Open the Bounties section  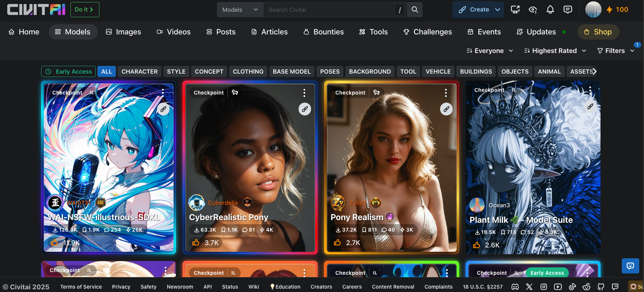[324, 32]
